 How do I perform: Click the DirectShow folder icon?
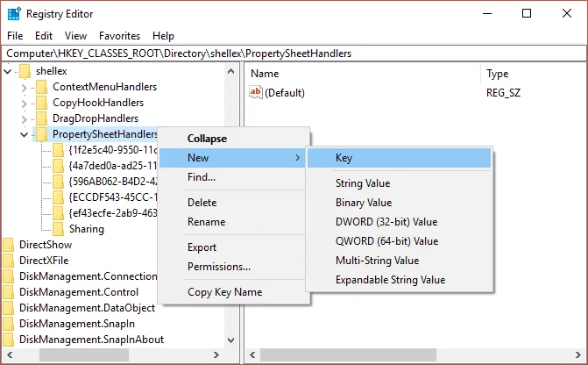click(8, 245)
